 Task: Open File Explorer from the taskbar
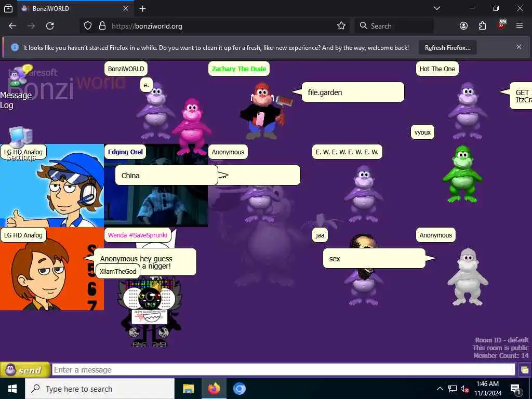(x=188, y=389)
